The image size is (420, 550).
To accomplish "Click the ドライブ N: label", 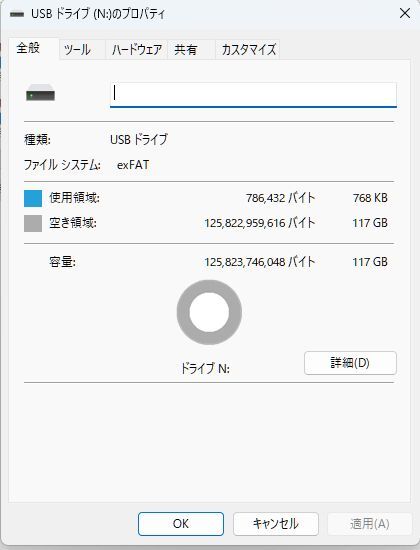I will pyautogui.click(x=205, y=368).
